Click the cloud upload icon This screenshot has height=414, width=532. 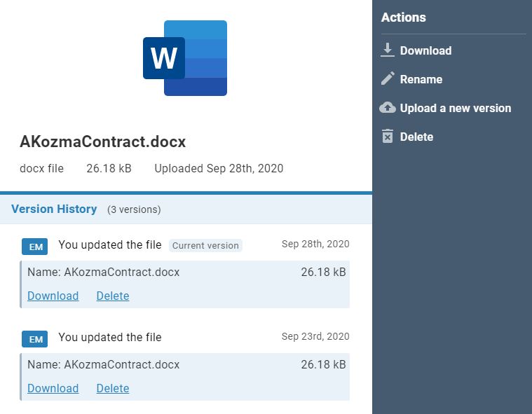tap(388, 107)
